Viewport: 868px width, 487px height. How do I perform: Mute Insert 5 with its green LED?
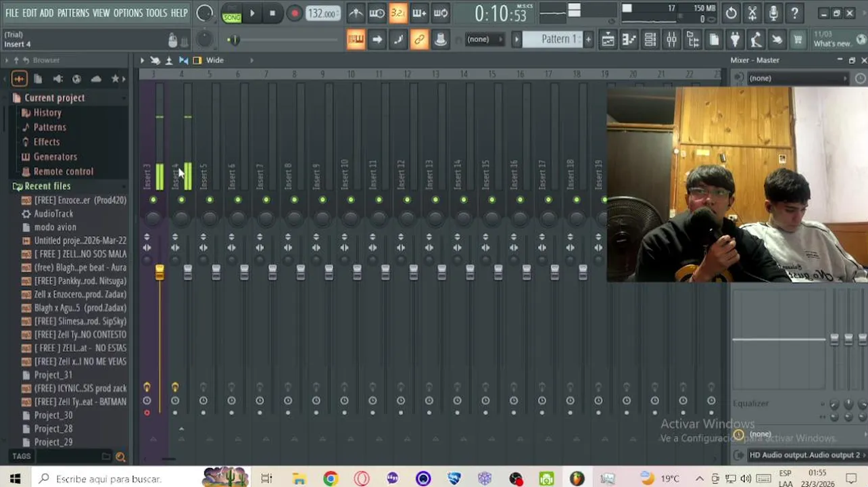pyautogui.click(x=210, y=200)
